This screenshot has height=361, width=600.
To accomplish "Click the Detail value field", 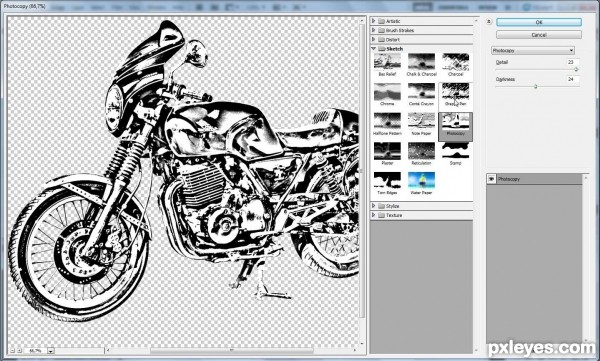I will (573, 62).
